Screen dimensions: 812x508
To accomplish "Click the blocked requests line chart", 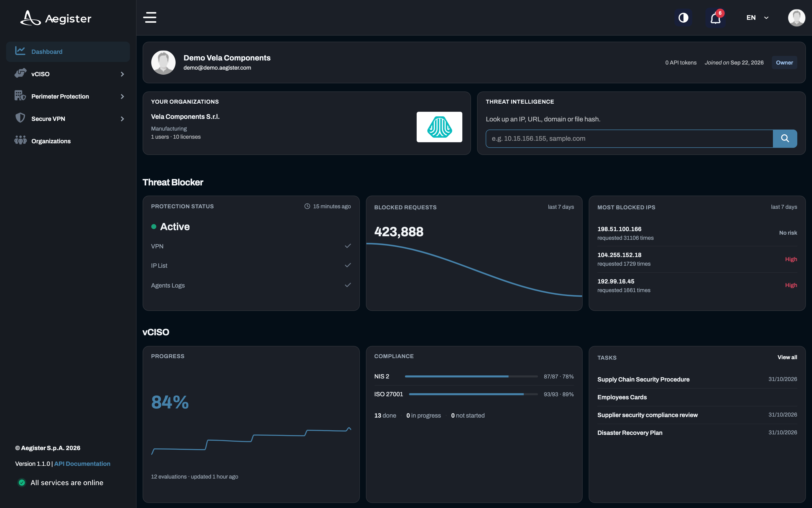I will click(x=474, y=270).
